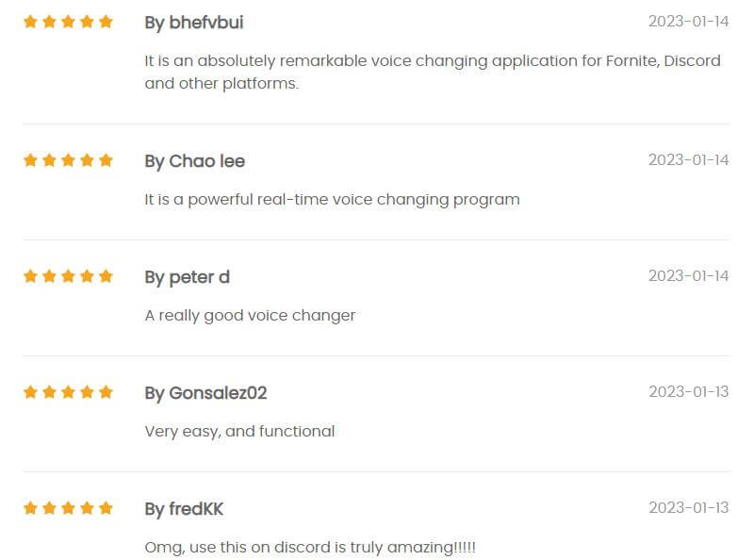
Task: Click the text 'A really good voice changer'
Action: [x=250, y=316]
